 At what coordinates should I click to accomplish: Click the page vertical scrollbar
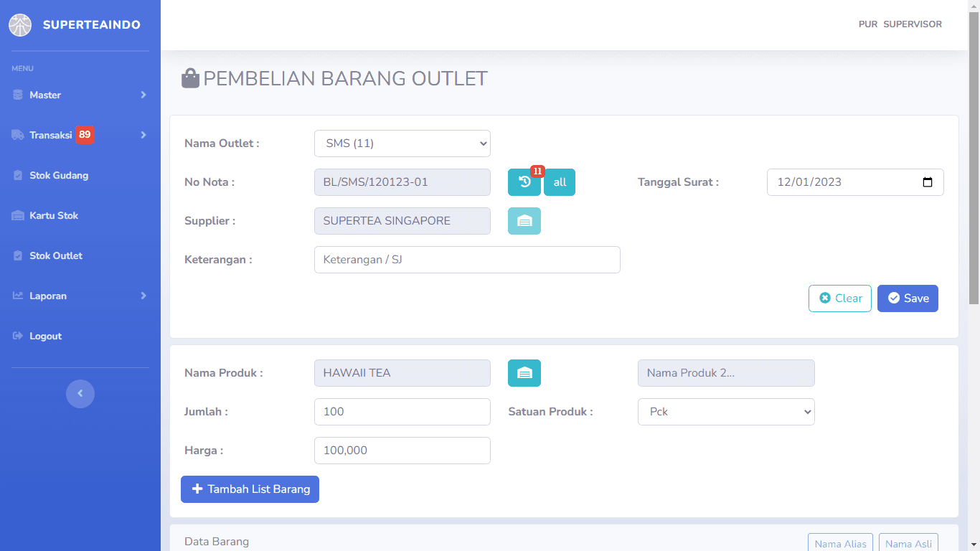[974, 158]
